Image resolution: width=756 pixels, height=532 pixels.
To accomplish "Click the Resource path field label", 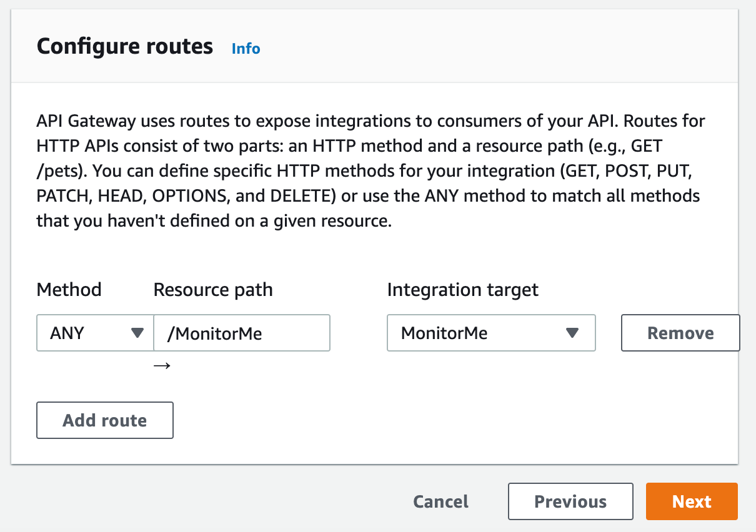I will point(213,290).
